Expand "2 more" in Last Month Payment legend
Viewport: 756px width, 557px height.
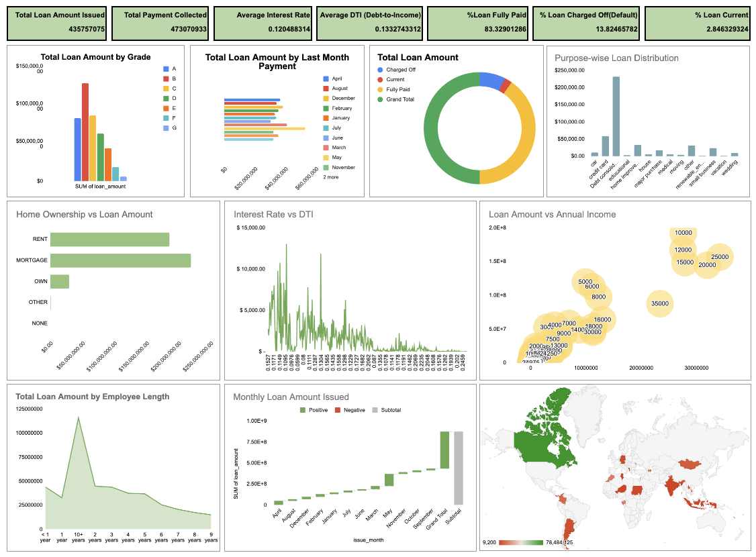click(330, 177)
